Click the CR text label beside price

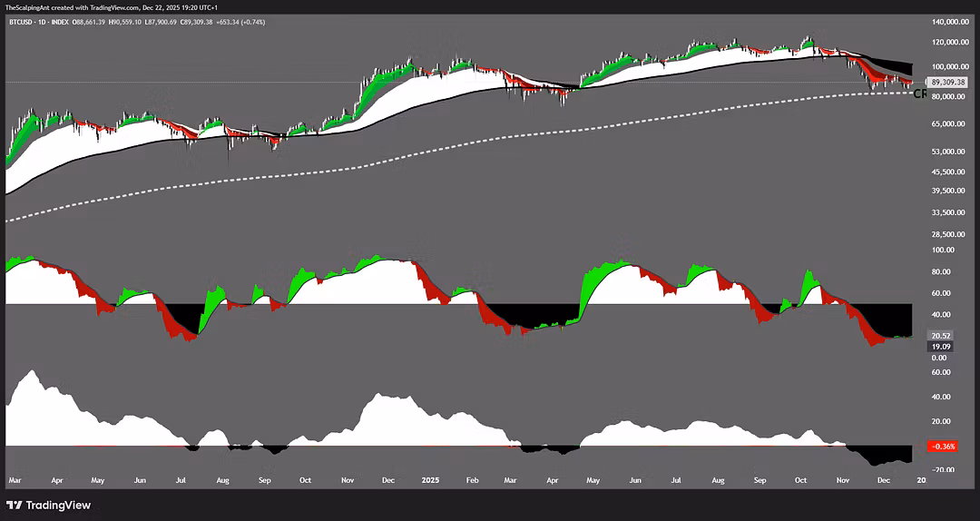(x=919, y=93)
